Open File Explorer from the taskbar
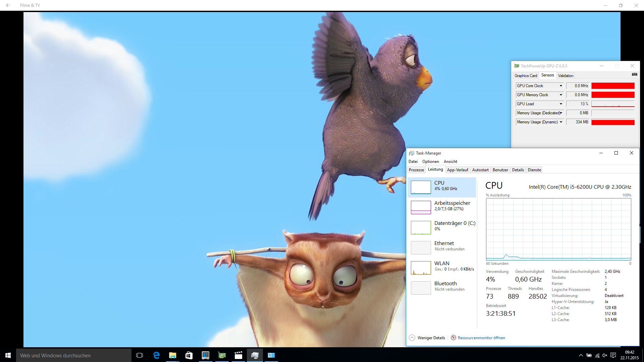Screen dimensions: 644x362 click(x=172, y=355)
